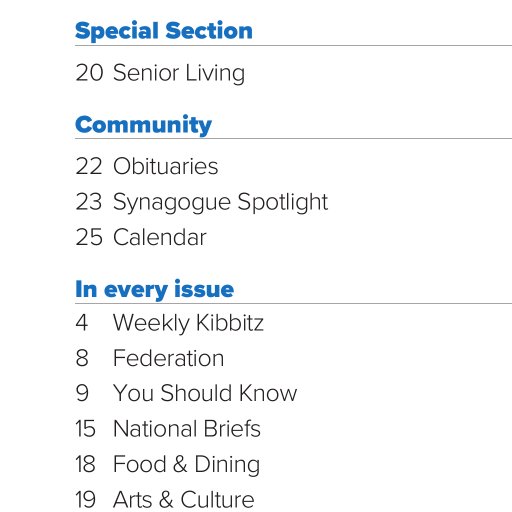The width and height of the screenshot is (512, 512).
Task: Select the Federation entry
Action: tap(168, 358)
